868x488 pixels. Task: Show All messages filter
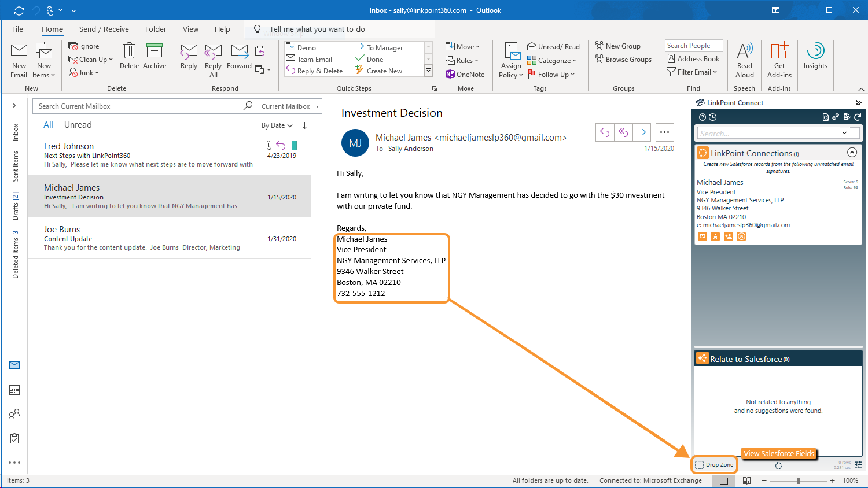tap(48, 125)
